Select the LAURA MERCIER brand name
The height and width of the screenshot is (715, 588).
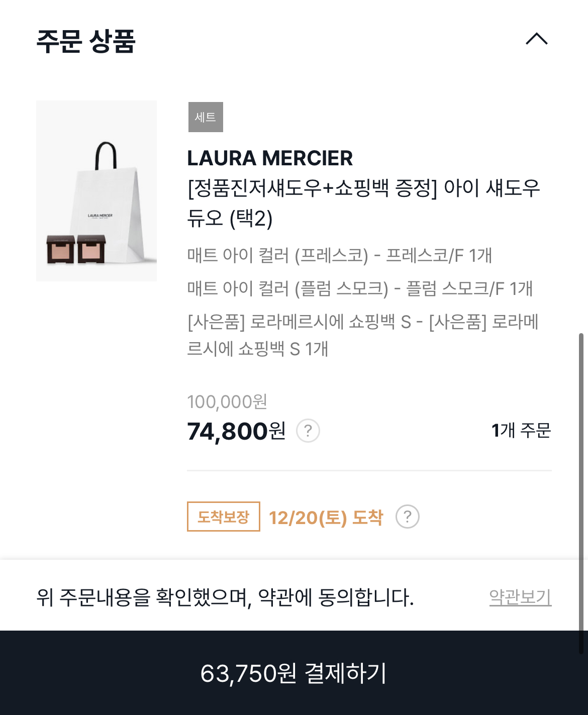[x=270, y=158]
